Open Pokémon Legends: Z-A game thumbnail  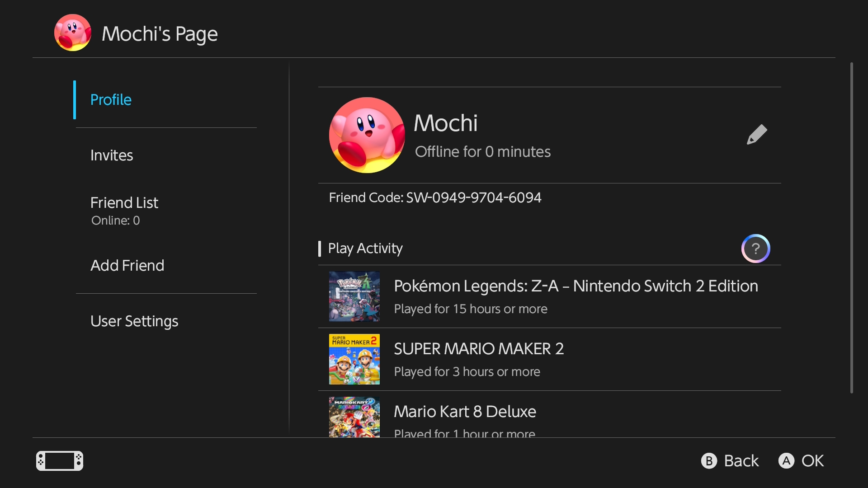click(354, 296)
